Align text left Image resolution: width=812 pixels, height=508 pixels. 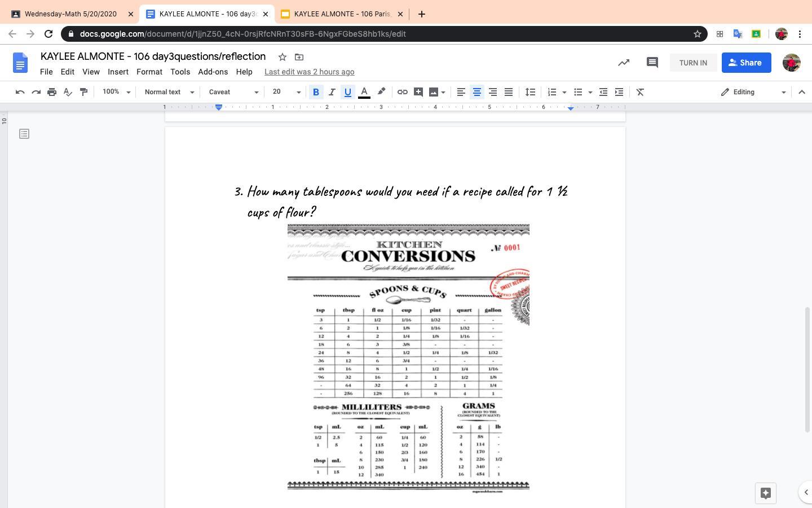[x=461, y=92]
